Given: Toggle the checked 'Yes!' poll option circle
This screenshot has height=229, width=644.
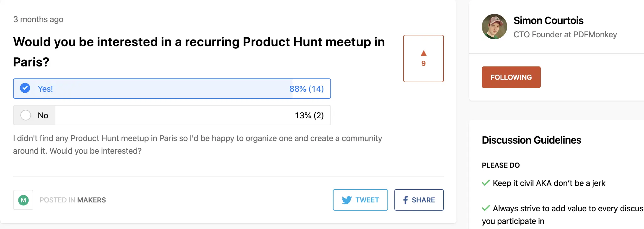Looking at the screenshot, I should coord(25,88).
